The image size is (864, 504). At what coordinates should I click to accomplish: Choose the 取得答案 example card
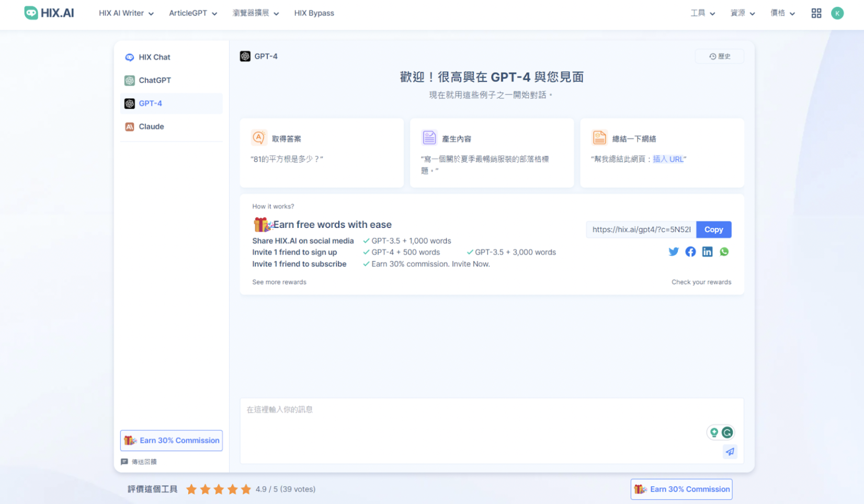(322, 153)
